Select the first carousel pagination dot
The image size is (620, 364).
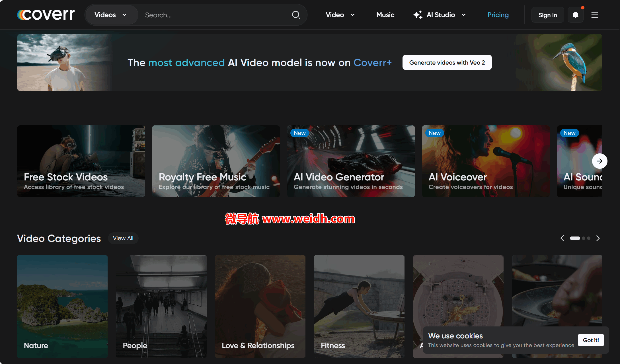coord(575,238)
